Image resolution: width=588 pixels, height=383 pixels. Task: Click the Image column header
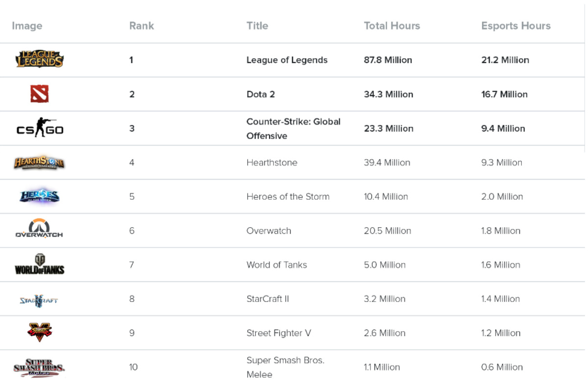27,26
